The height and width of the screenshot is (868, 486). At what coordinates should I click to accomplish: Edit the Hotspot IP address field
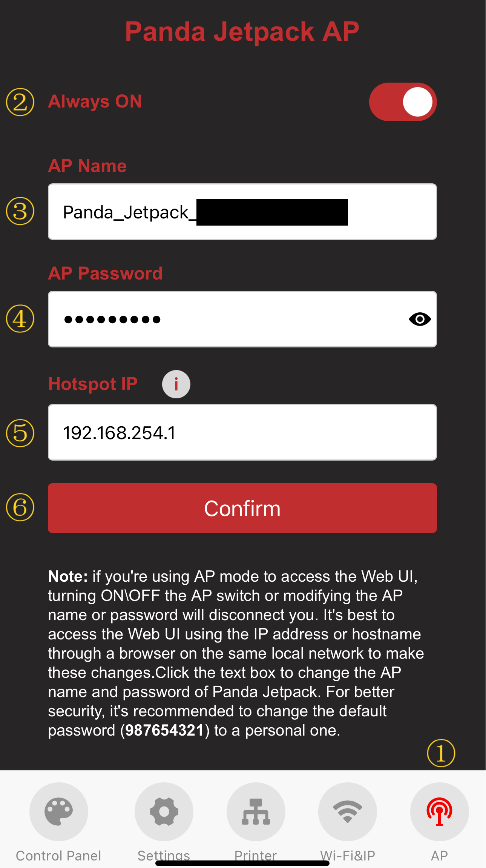(242, 432)
